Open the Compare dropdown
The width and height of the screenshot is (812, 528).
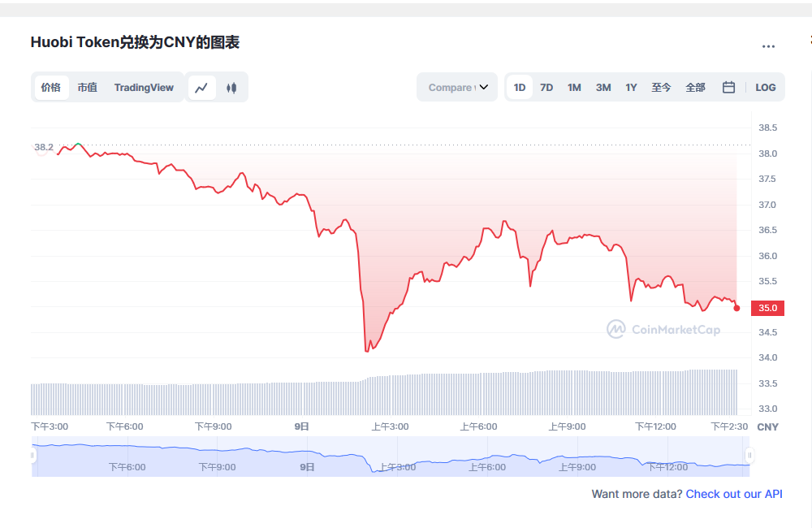coord(456,87)
